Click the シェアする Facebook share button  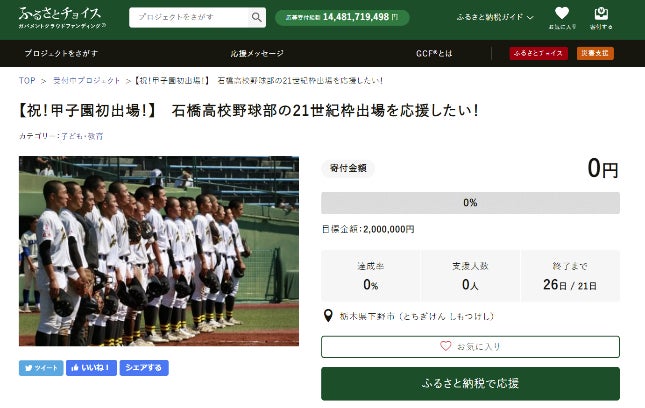point(144,368)
